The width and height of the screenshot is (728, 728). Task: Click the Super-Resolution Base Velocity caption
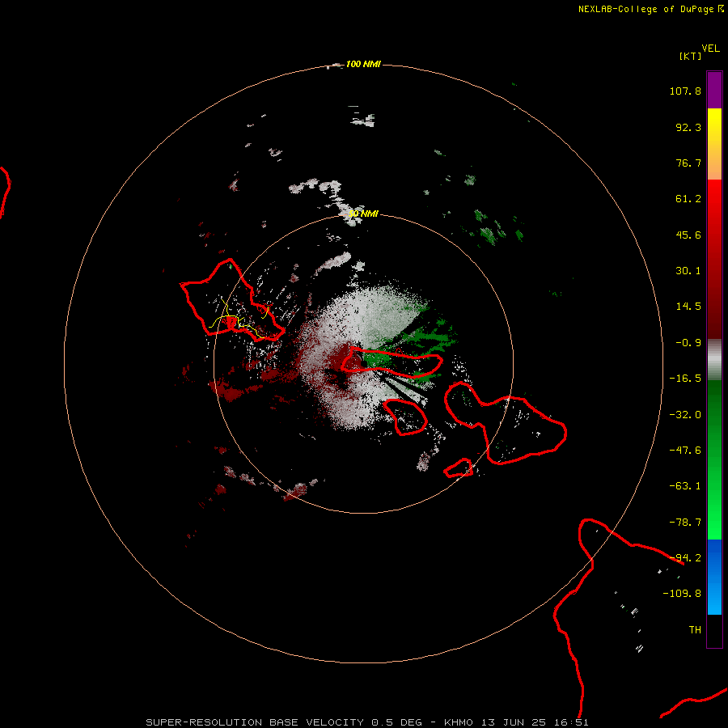(x=367, y=722)
